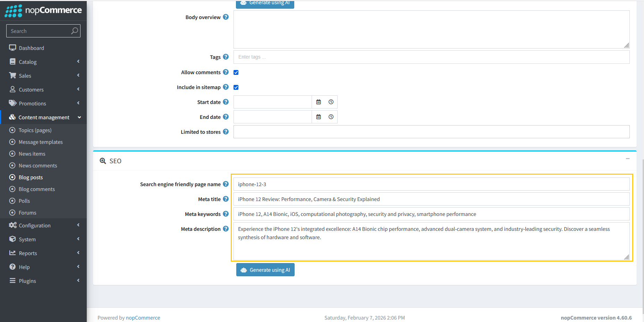
Task: Open the Start date calendar picker icon
Action: tap(319, 102)
